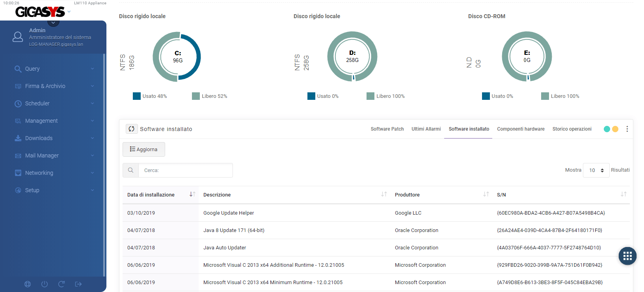Toggle the yellow circle panel indicator
The height and width of the screenshot is (292, 644).
coord(615,129)
